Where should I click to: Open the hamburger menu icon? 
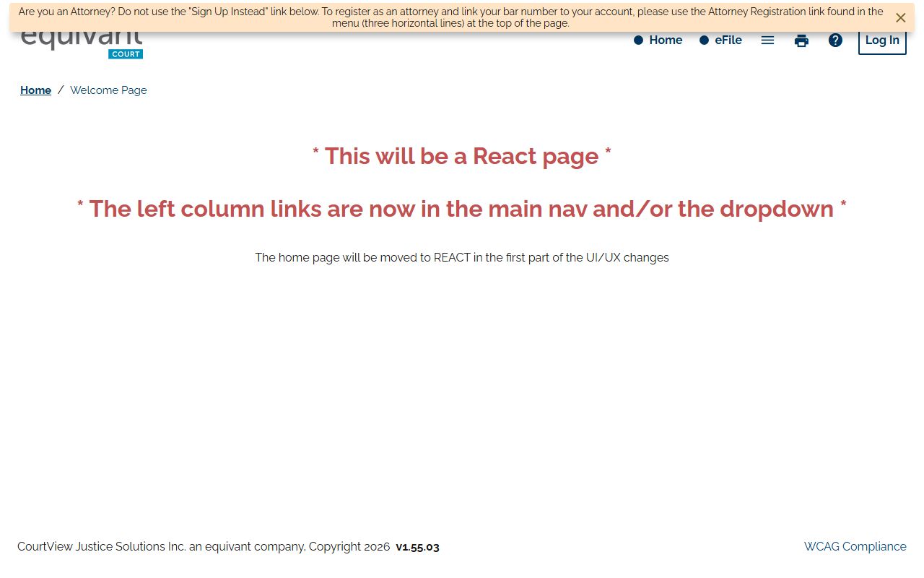click(x=767, y=40)
